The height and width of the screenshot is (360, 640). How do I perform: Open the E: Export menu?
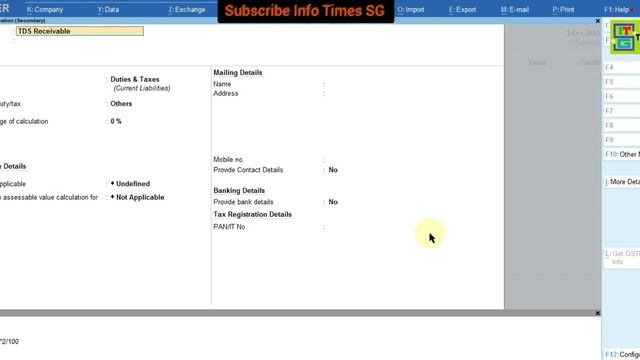[x=462, y=9]
